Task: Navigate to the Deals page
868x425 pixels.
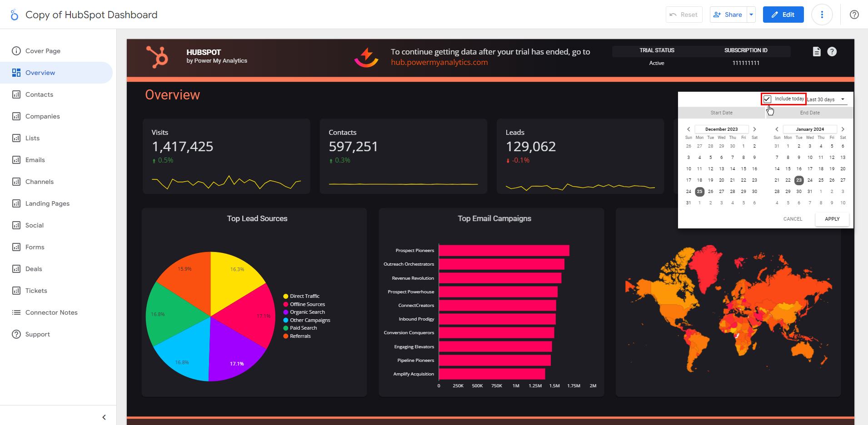Action: click(x=34, y=269)
